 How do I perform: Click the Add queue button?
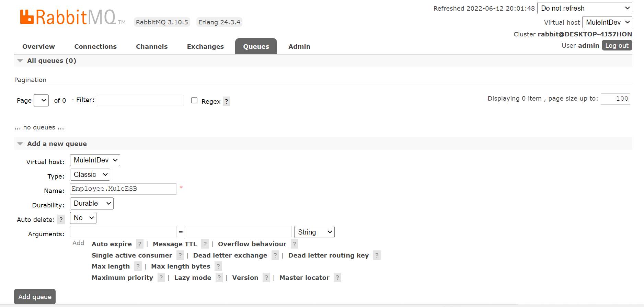35,297
